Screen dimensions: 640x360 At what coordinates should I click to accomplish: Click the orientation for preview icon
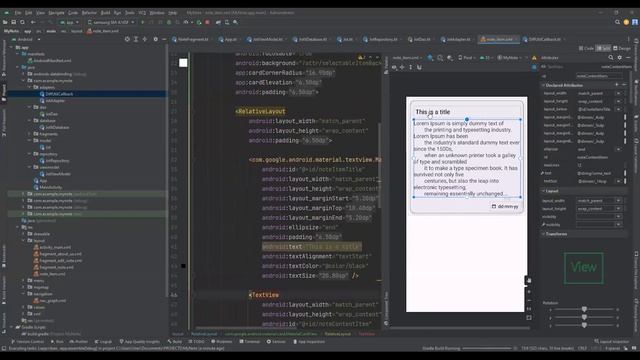(440, 58)
